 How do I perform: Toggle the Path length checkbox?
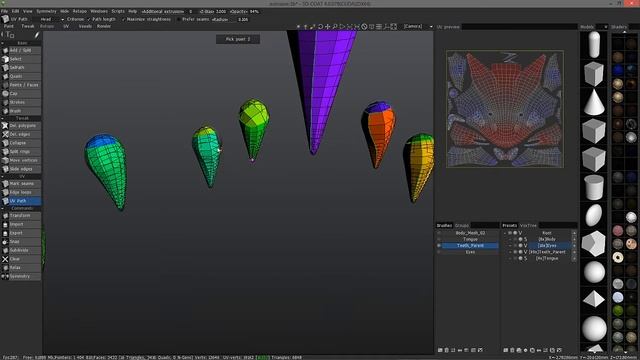point(89,19)
